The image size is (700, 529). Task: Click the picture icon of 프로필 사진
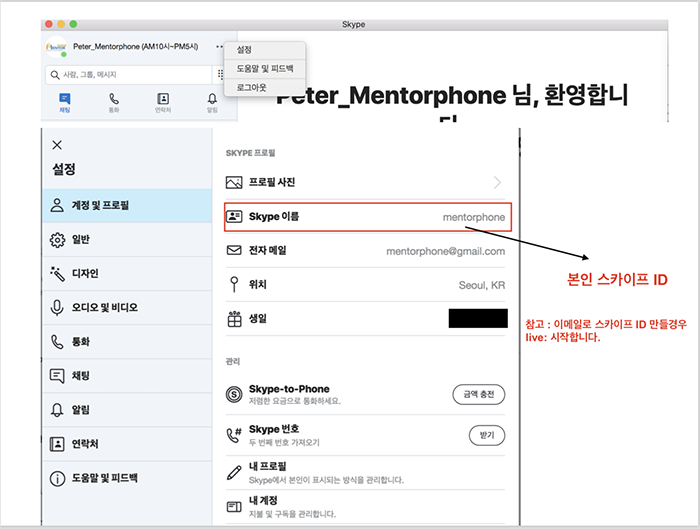234,182
